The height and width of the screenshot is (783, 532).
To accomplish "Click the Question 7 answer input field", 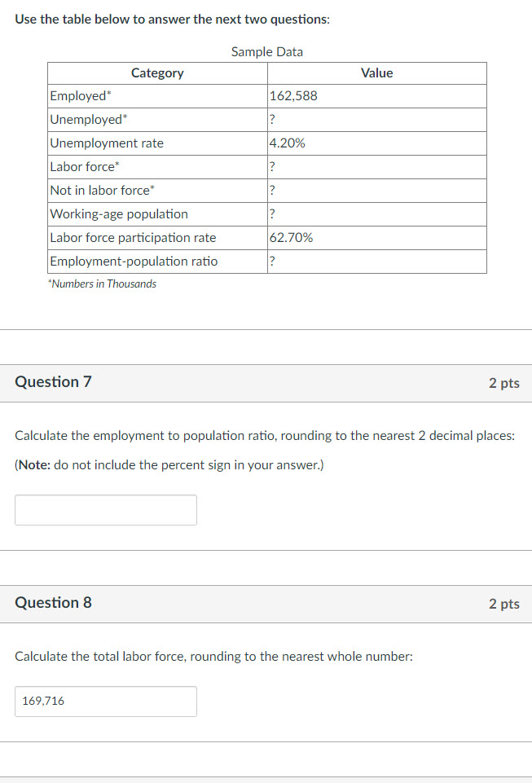I will [x=105, y=509].
